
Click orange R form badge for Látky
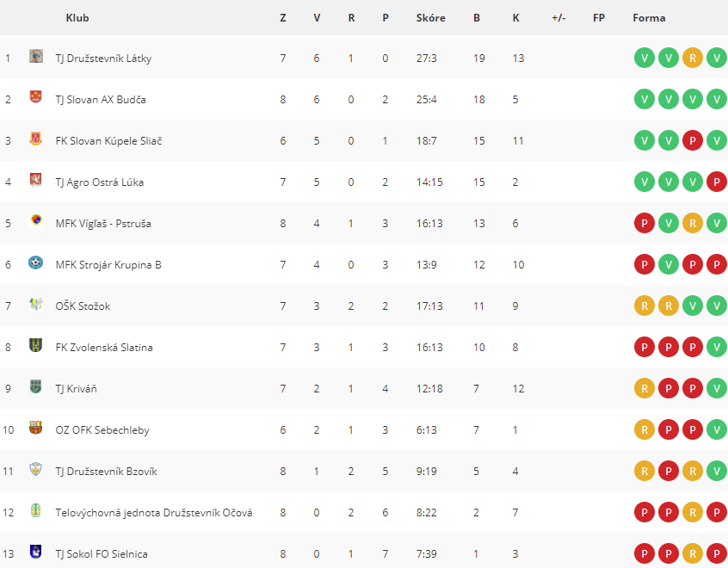(693, 58)
